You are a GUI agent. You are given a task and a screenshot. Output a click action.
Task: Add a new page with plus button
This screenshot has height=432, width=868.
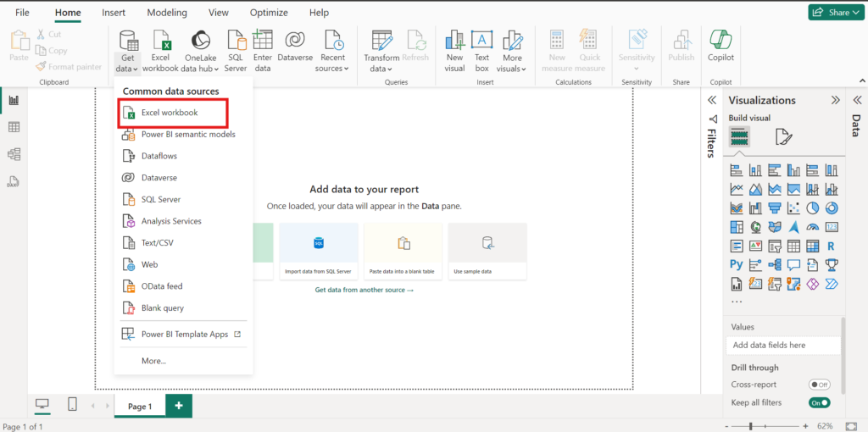coord(179,406)
